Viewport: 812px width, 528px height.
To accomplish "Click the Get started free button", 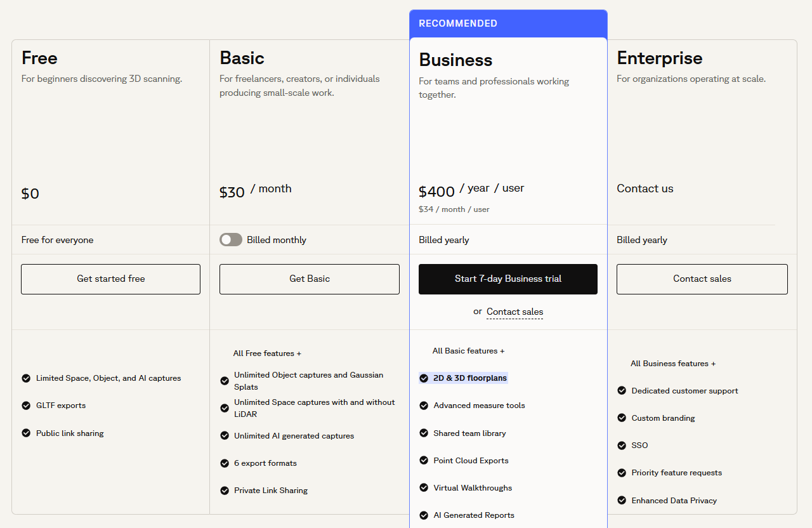I will tap(111, 279).
